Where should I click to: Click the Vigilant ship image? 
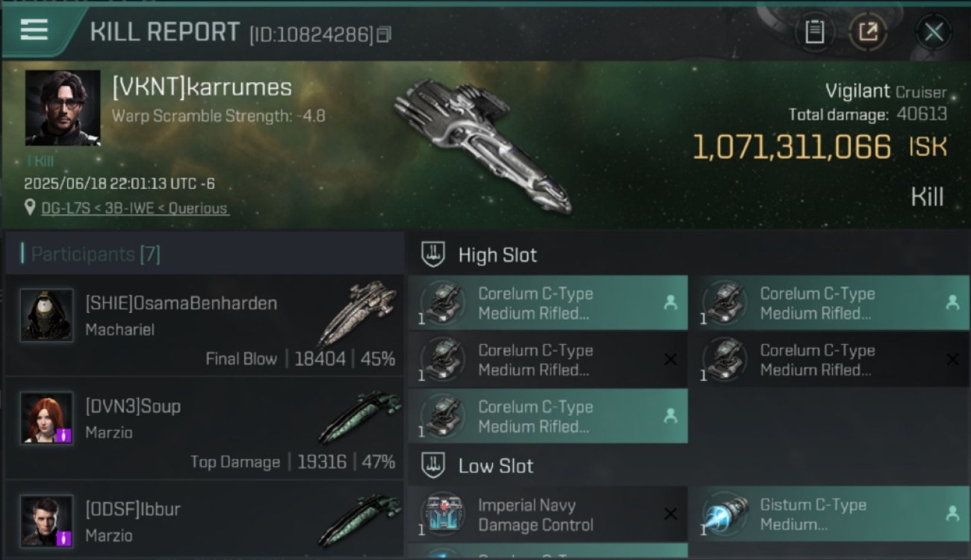(x=481, y=144)
